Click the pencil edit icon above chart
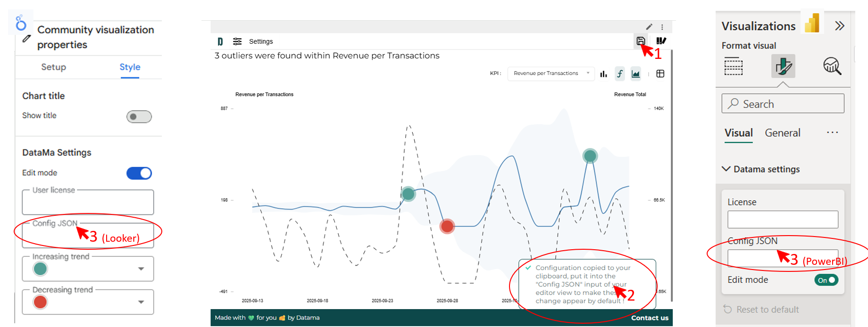This screenshot has width=868, height=327. [649, 27]
